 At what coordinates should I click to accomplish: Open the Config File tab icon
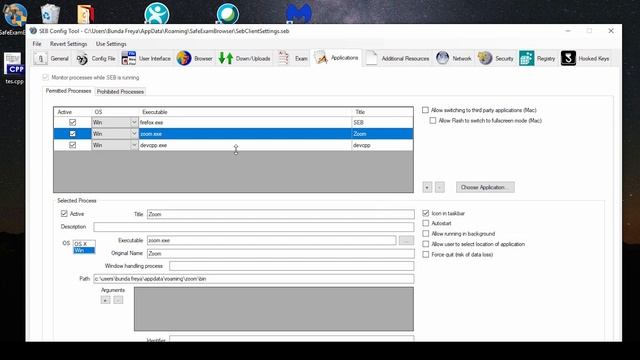coord(82,58)
